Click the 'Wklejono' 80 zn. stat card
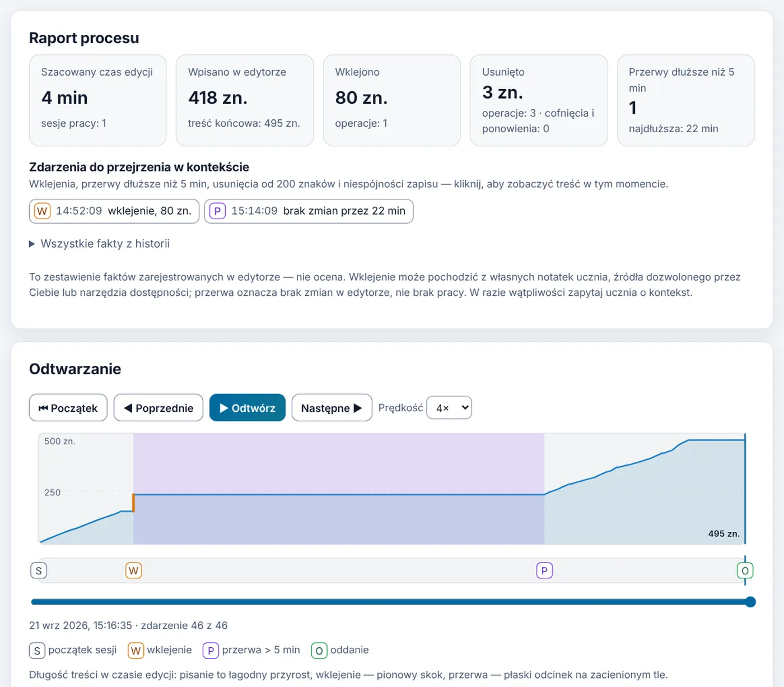The width and height of the screenshot is (784, 687). [x=392, y=100]
